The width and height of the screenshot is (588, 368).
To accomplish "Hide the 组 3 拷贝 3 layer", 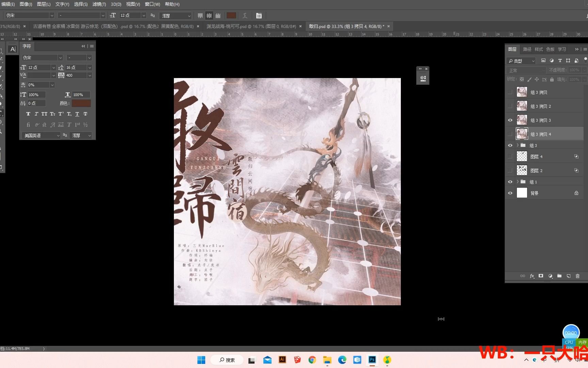I will [510, 120].
